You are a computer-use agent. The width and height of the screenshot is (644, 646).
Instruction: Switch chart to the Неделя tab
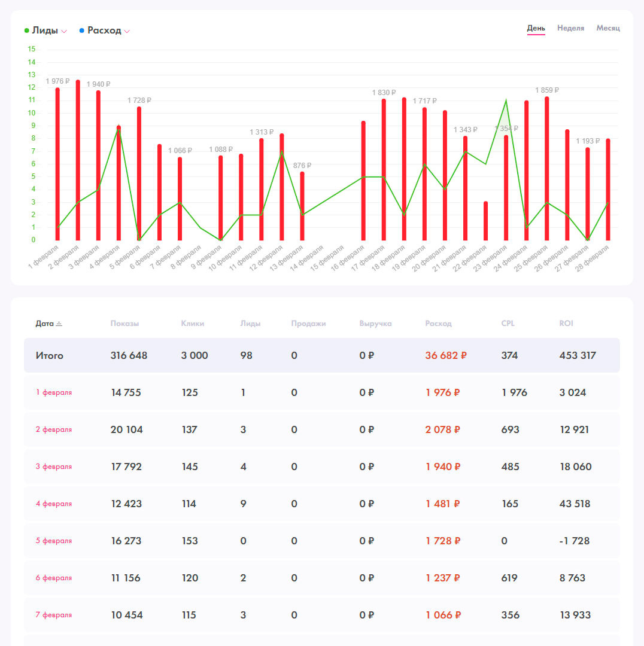coord(570,28)
